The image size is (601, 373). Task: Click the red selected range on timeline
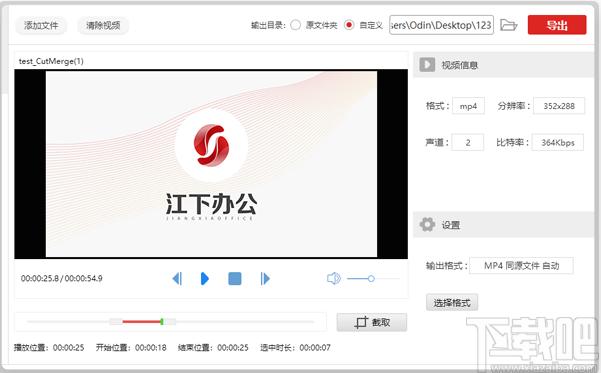141,322
